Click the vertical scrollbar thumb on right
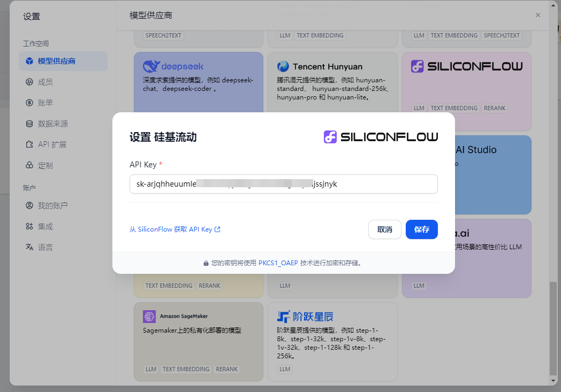Image resolution: width=561 pixels, height=392 pixels. [553, 328]
